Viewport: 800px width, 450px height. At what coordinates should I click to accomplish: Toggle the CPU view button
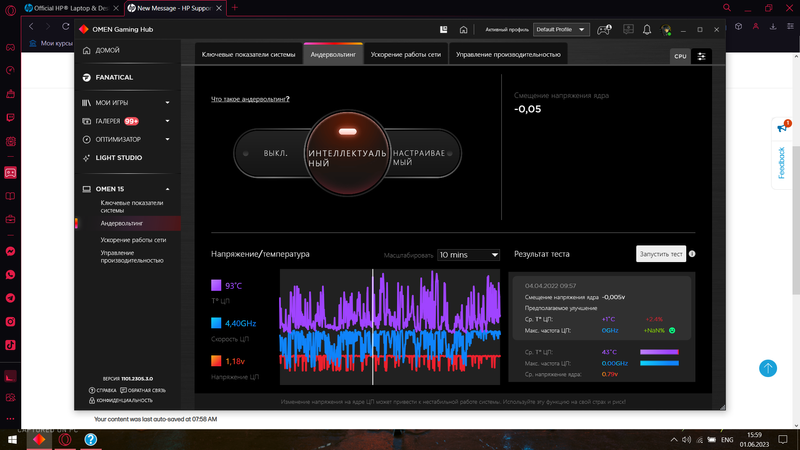(680, 57)
